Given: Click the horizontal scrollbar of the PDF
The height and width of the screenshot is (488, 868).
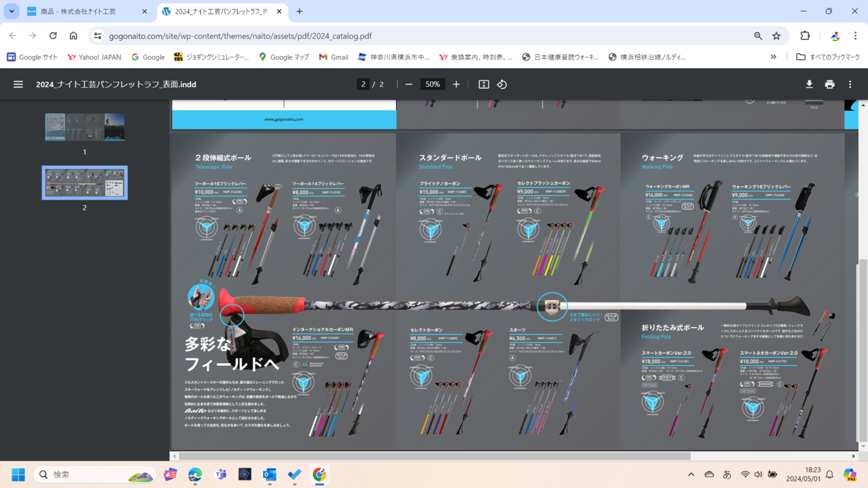Looking at the screenshot, I should (434, 456).
